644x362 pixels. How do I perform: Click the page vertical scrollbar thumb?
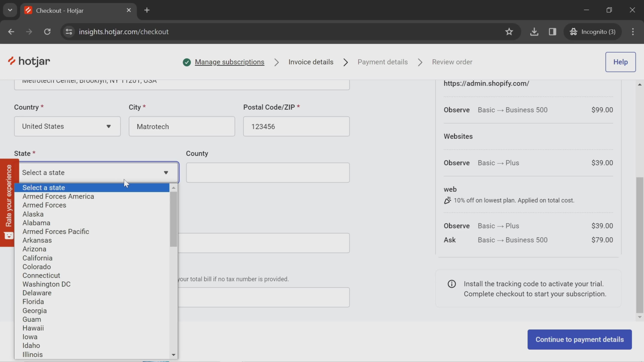[x=639, y=245]
